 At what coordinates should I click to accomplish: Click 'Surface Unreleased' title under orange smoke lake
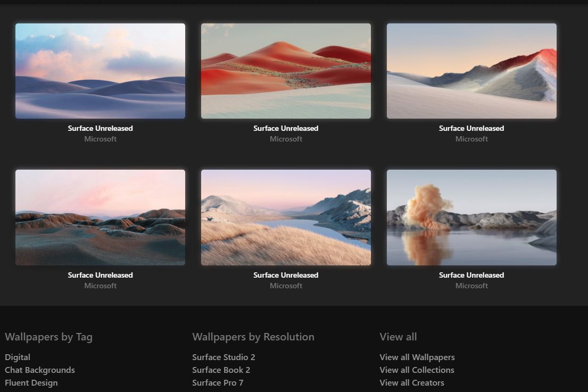point(471,275)
